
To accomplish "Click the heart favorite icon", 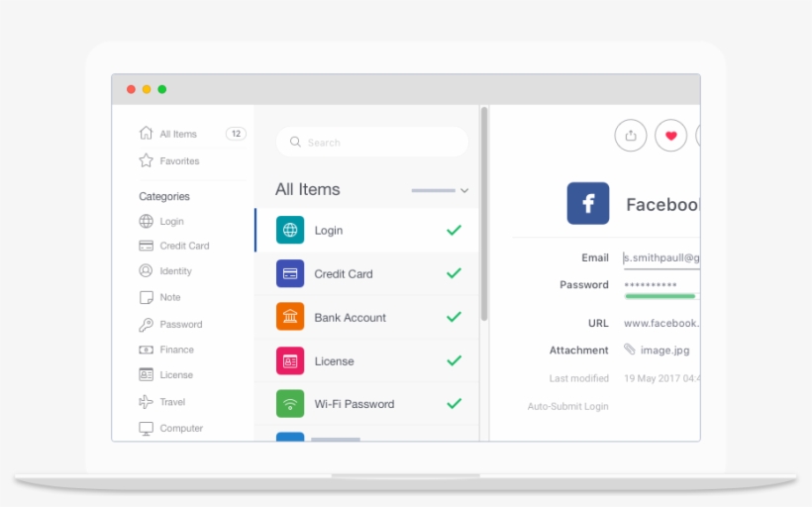I will point(670,136).
